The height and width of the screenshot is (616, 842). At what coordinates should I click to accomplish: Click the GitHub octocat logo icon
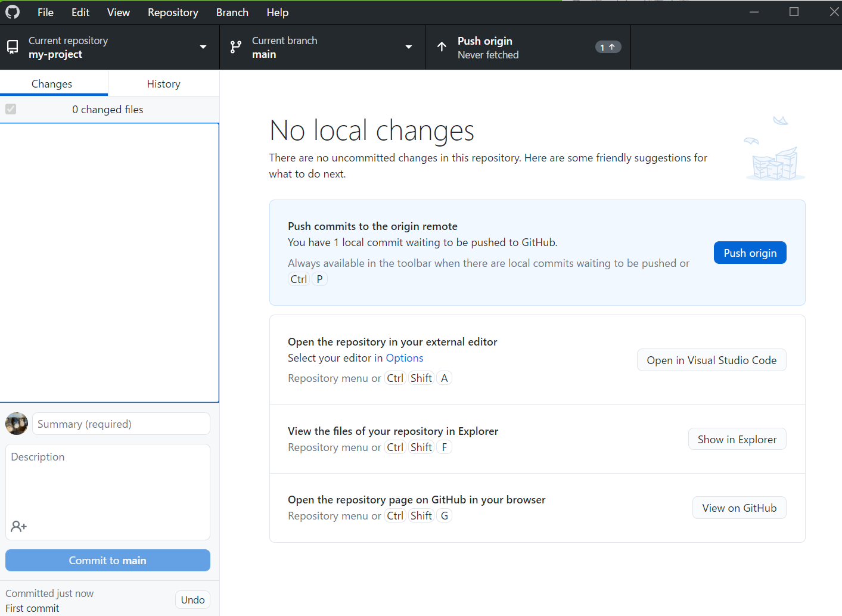click(12, 12)
